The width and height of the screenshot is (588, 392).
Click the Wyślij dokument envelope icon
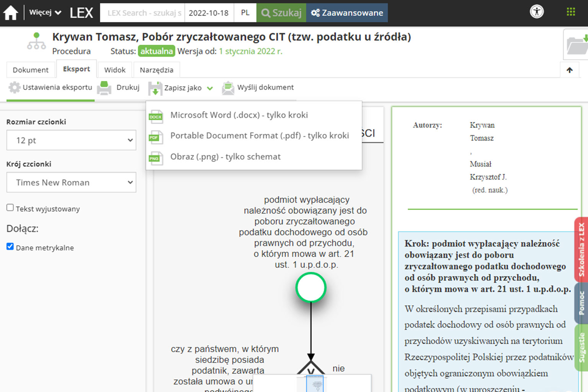tap(228, 88)
